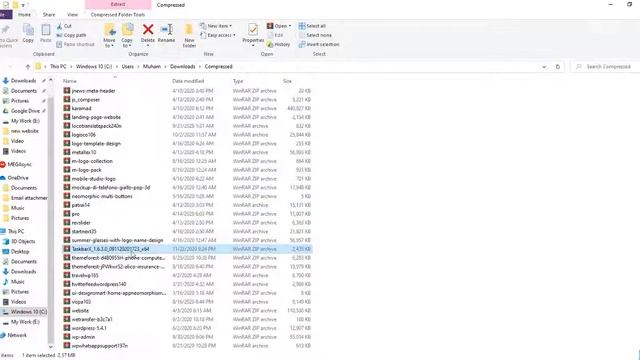640x360 pixels.
Task: Select OneDrive in navigation pane
Action: coord(18,178)
